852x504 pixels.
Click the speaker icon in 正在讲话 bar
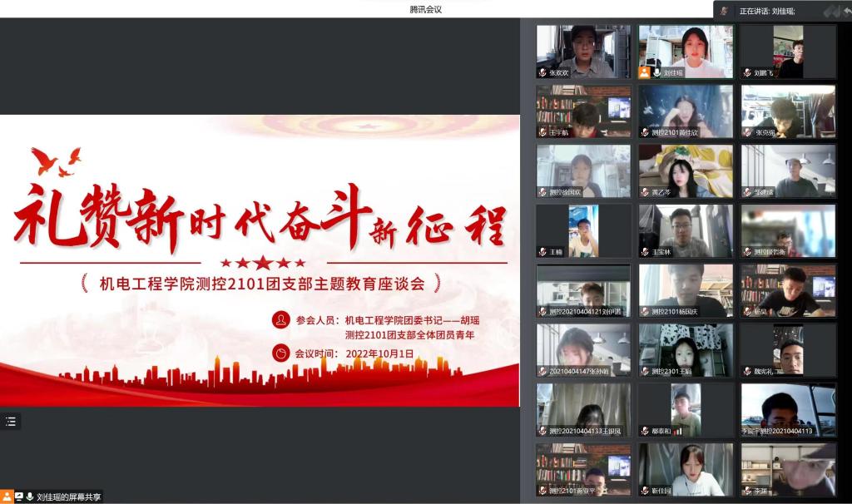[x=725, y=11]
